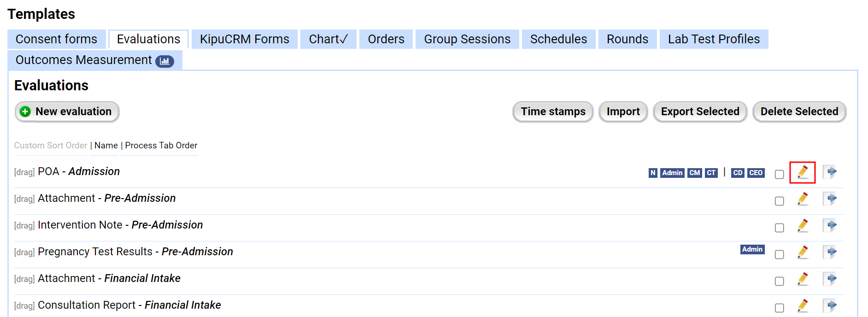868x317 pixels.
Task: Open the Consent forms tab
Action: pos(56,39)
